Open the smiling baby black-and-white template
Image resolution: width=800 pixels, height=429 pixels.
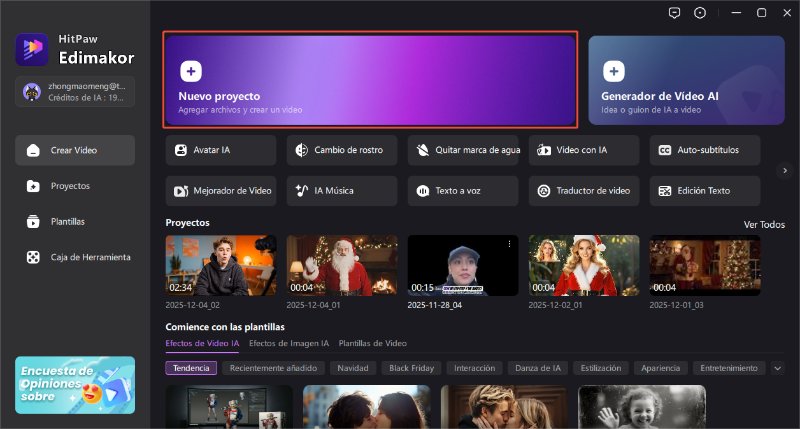pyautogui.click(x=642, y=407)
